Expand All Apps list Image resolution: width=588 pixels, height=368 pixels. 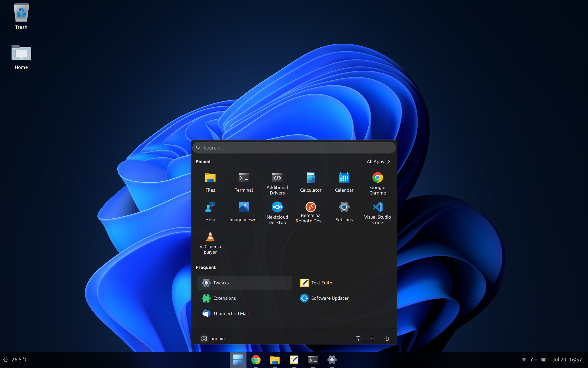378,161
